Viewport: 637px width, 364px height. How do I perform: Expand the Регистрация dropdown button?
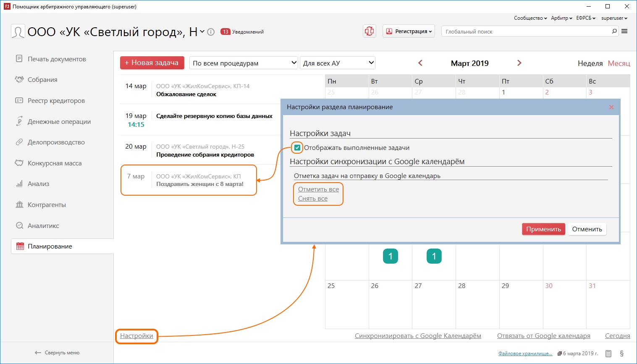click(x=409, y=31)
